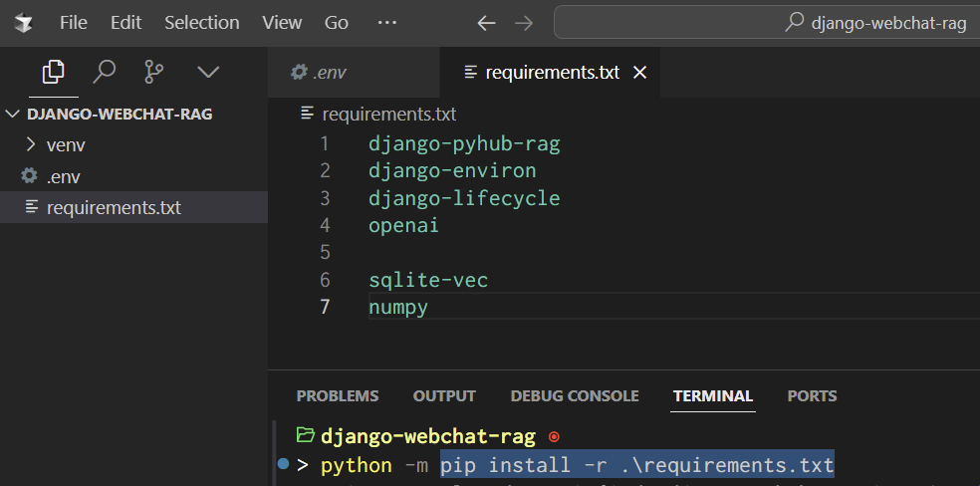Viewport: 980px width, 486px height.
Task: Go back with the left arrow
Action: (x=486, y=23)
